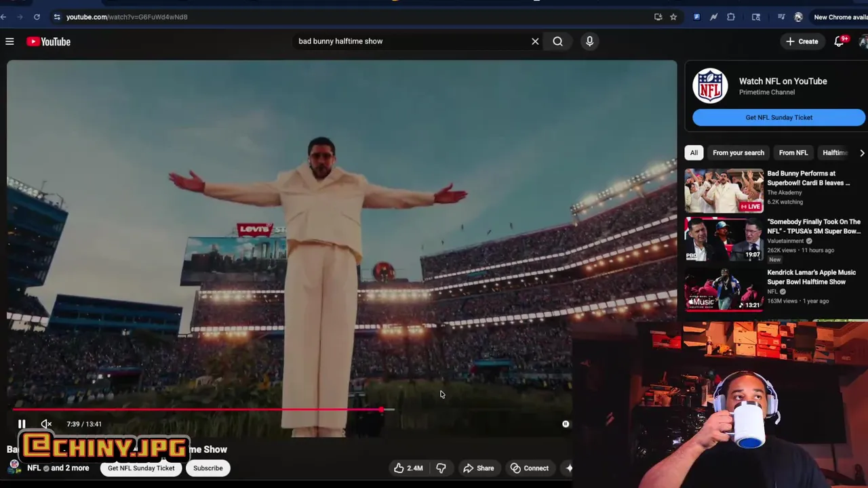Screen dimensions: 868x488
Task: Toggle the autoplay switch in the player
Action: 565,424
